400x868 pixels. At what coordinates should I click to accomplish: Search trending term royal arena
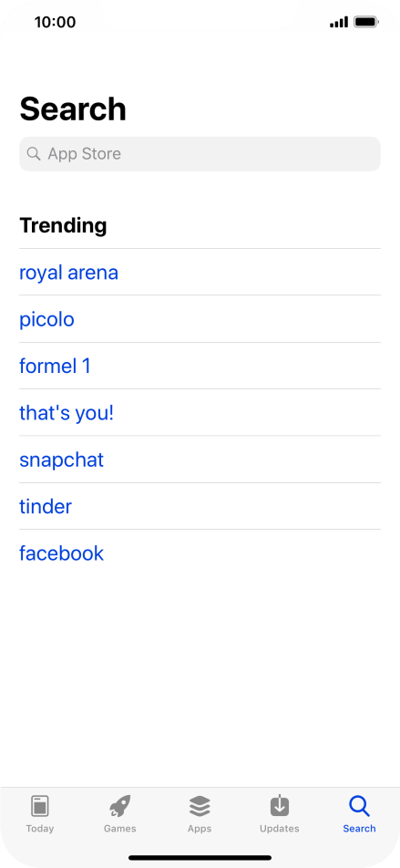[68, 273]
